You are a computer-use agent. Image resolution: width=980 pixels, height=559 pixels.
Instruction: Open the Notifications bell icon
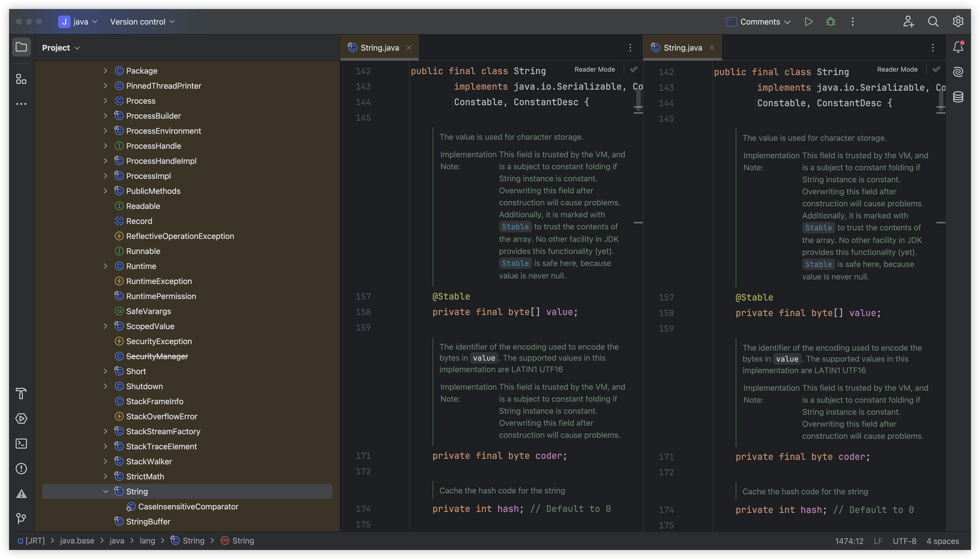[958, 47]
